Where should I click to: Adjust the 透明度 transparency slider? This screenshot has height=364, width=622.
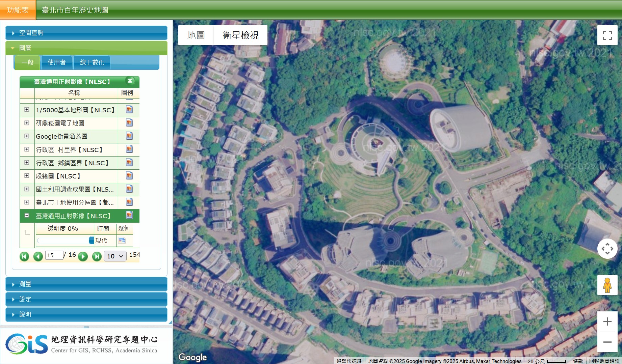tap(91, 240)
